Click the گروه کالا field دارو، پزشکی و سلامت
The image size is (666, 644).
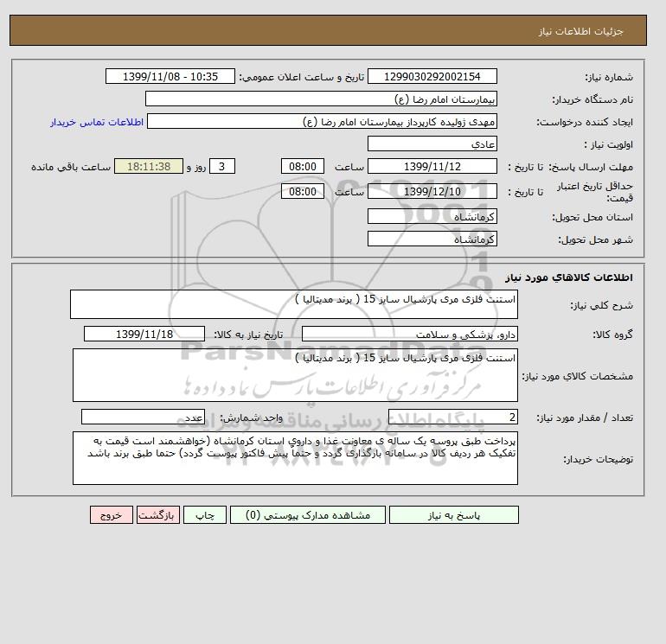pos(409,334)
